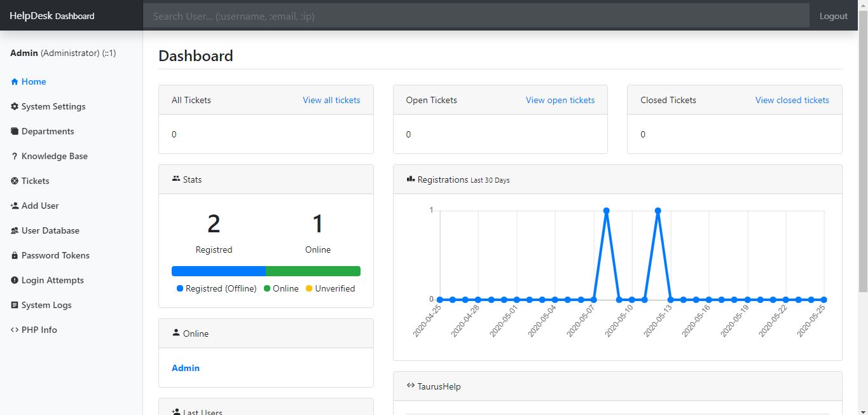Click the System Settings gear icon

15,106
